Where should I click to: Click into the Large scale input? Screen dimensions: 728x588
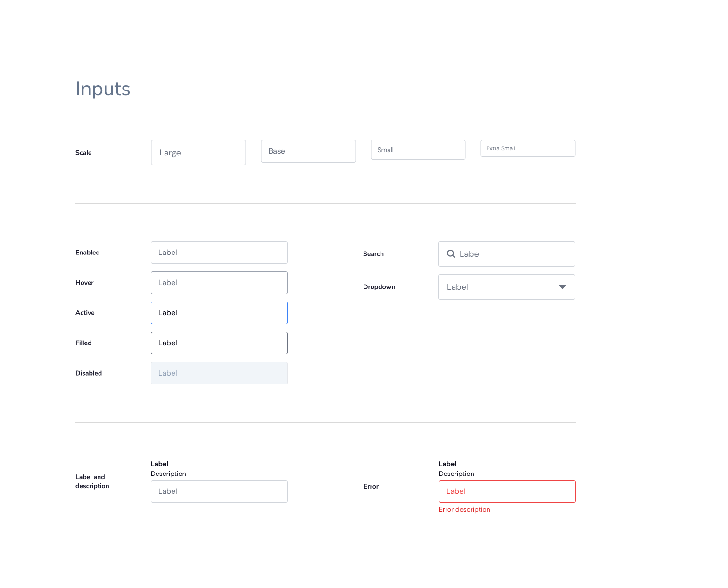(x=199, y=153)
